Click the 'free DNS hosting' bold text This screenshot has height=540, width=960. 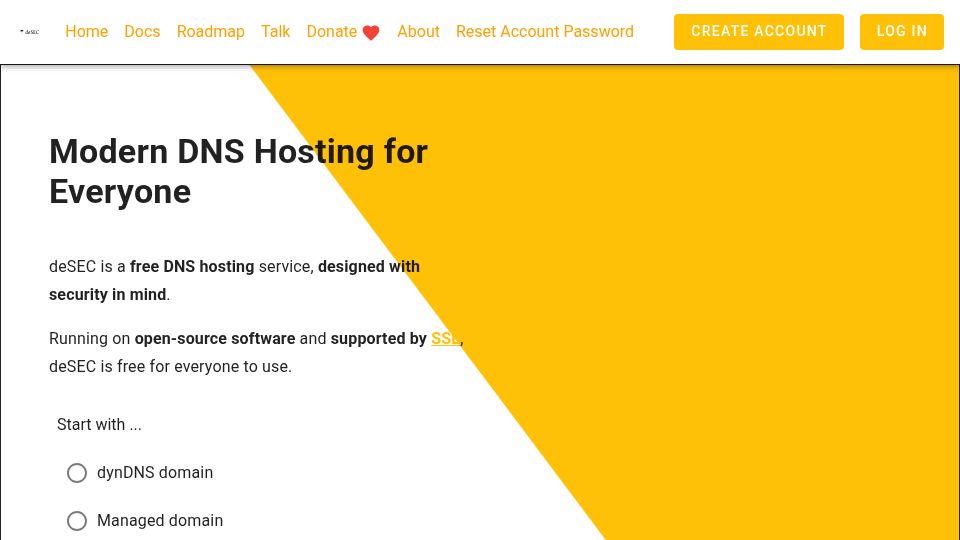[192, 267]
